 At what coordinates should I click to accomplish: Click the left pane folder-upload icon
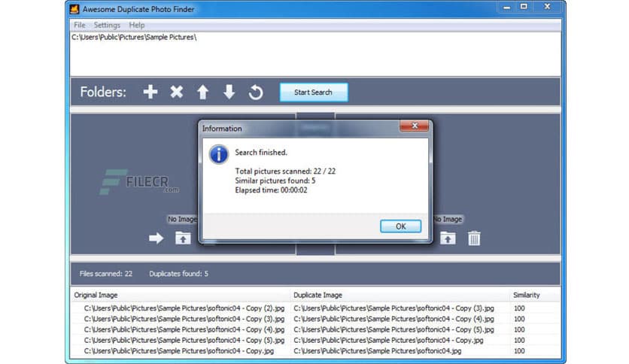tap(183, 238)
